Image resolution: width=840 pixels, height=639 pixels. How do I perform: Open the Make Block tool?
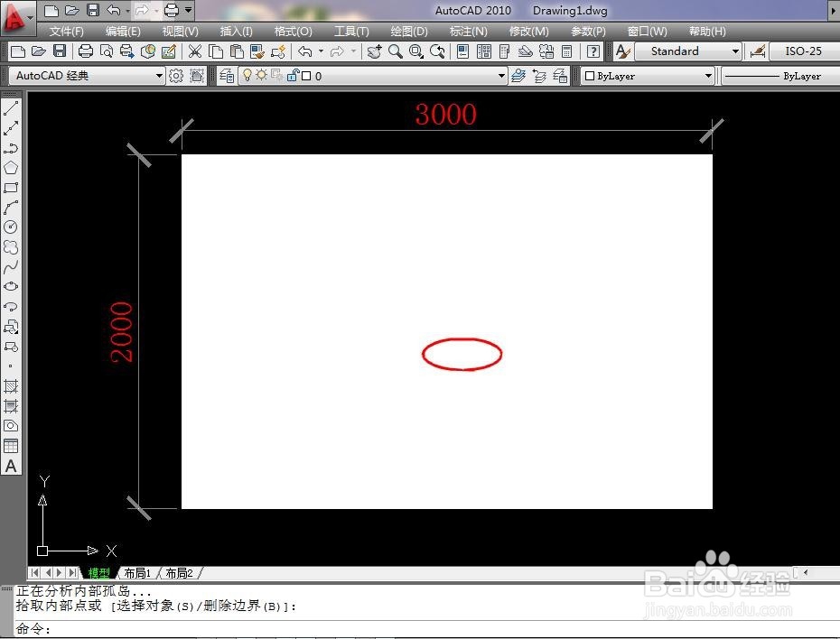click(11, 347)
